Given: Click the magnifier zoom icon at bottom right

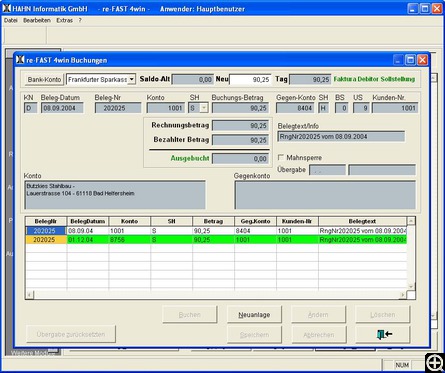Looking at the screenshot, I should pyautogui.click(x=435, y=362).
